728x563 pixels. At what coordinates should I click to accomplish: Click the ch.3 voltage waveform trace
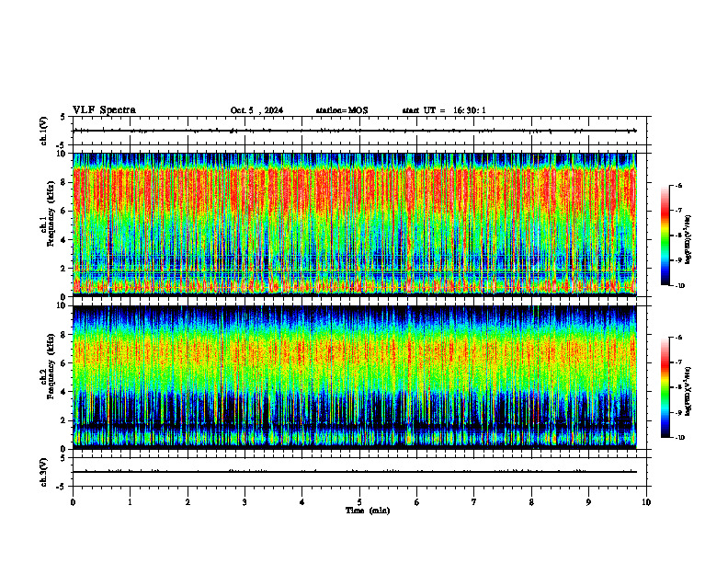click(355, 472)
